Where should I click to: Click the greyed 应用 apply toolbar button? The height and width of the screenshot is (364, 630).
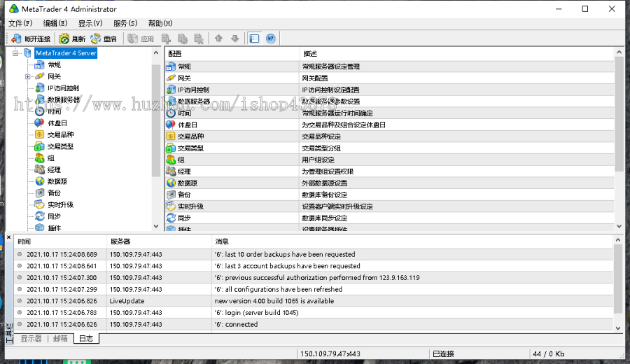click(x=141, y=38)
